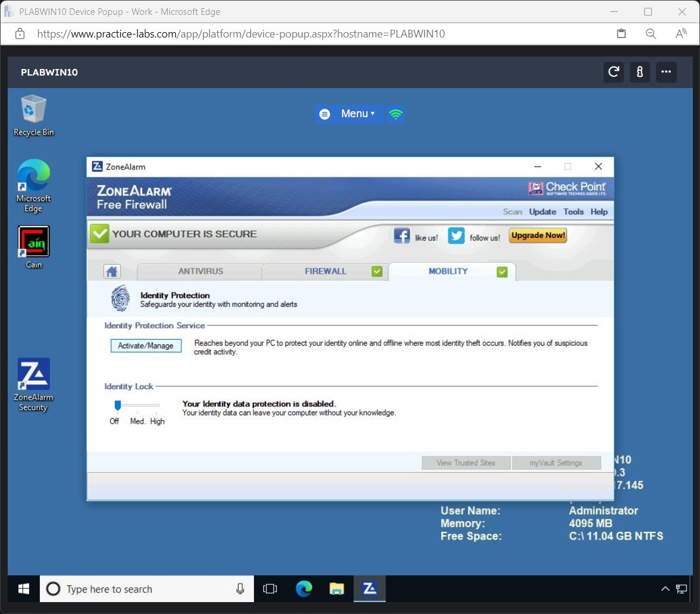Screen dimensions: 700x614
Task: Click the Wi-Fi icon beside the Menu button
Action: click(395, 114)
